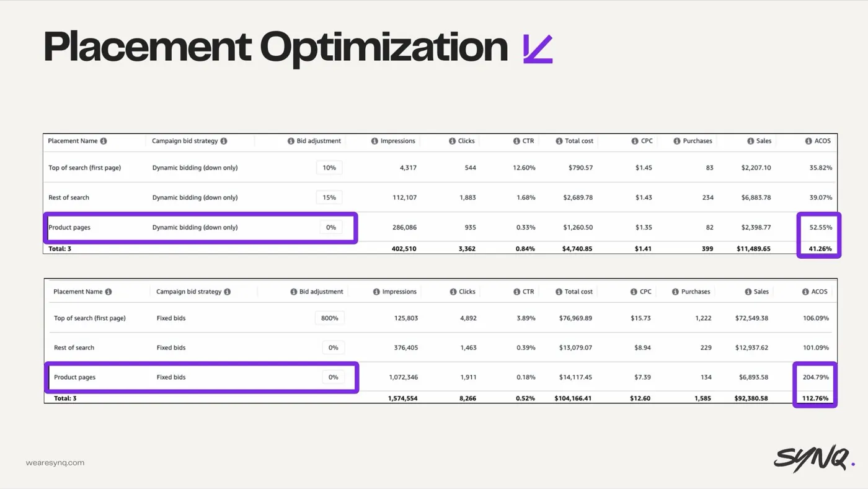
Task: Click the 800% bid adjustment field
Action: click(330, 318)
